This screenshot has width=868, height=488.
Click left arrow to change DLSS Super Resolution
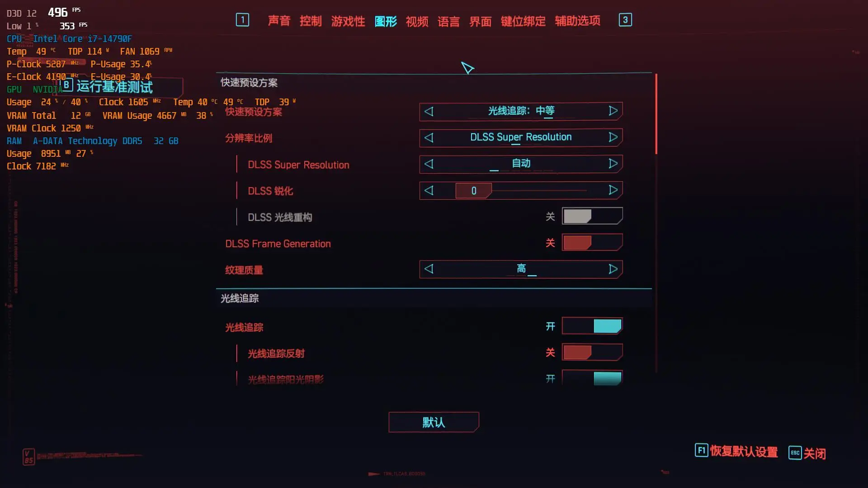pyautogui.click(x=429, y=163)
